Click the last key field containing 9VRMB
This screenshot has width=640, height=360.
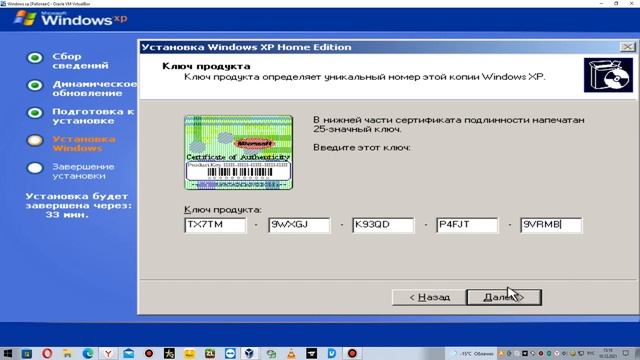click(x=551, y=225)
